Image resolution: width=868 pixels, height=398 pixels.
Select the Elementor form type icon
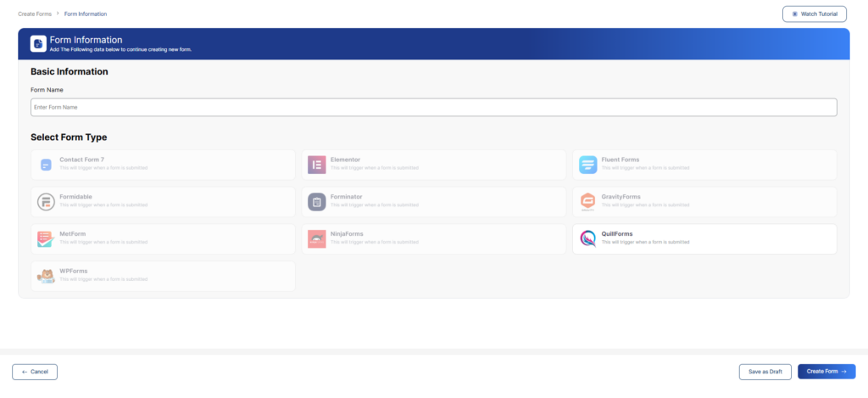[316, 165]
